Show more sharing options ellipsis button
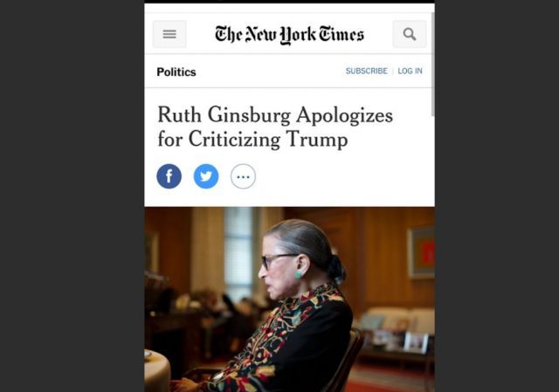Screen dimensions: 559x392 pos(243,176)
